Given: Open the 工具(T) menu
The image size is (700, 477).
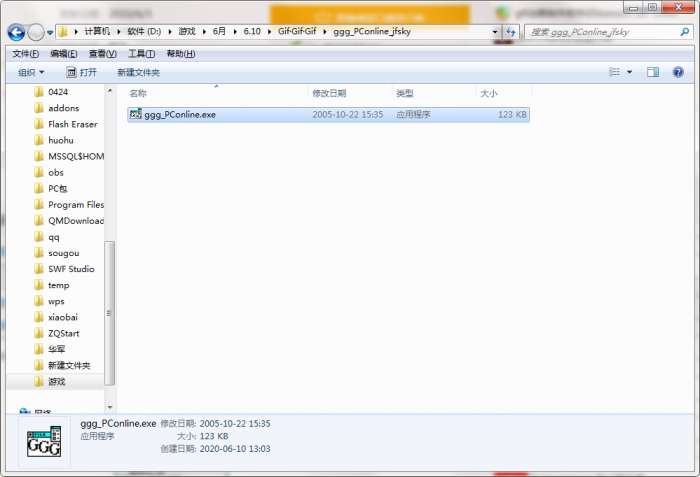Looking at the screenshot, I should (142, 54).
